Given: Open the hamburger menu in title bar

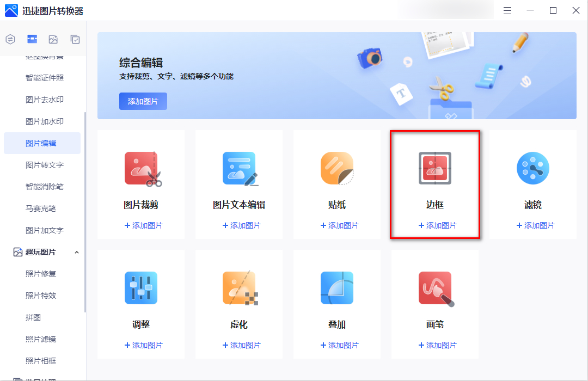Looking at the screenshot, I should 507,10.
